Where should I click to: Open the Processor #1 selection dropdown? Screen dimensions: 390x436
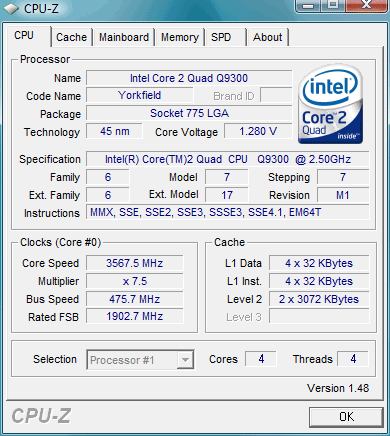pyautogui.click(x=140, y=360)
